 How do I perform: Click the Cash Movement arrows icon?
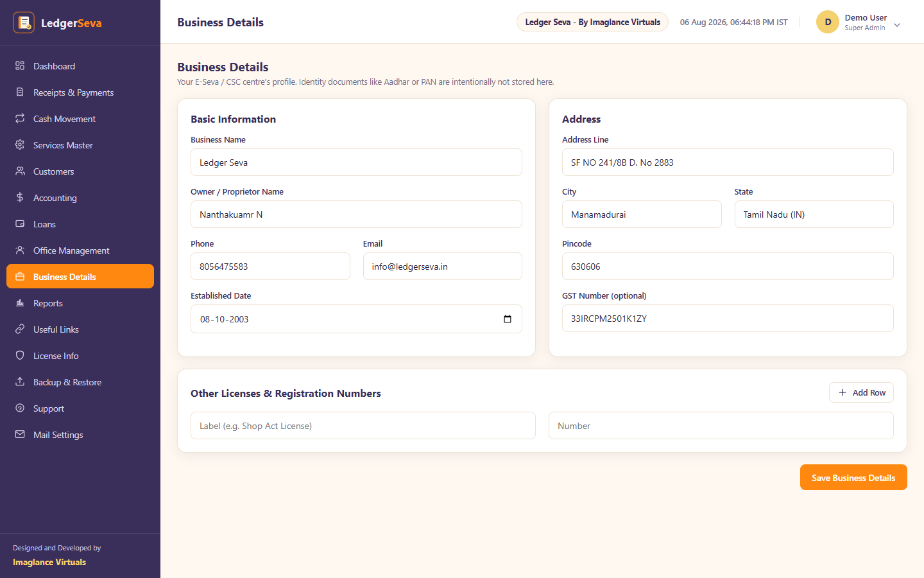pyautogui.click(x=20, y=118)
